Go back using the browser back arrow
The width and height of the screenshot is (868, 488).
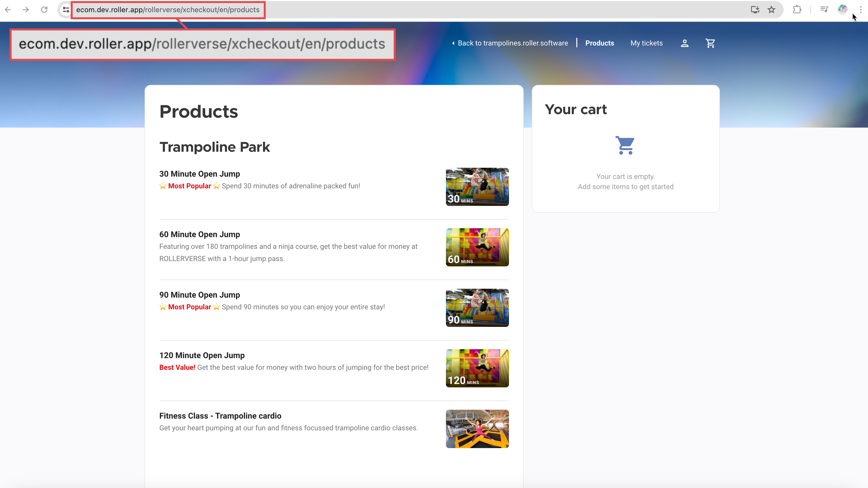click(8, 9)
